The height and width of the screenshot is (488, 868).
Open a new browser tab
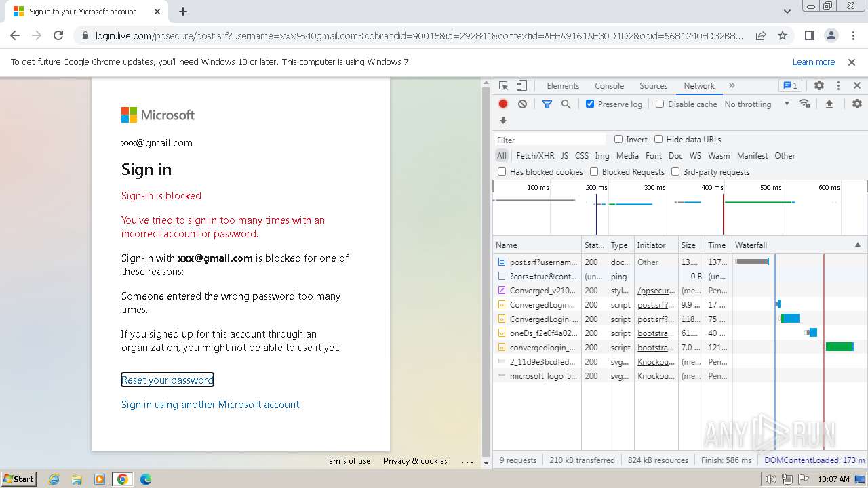183,12
